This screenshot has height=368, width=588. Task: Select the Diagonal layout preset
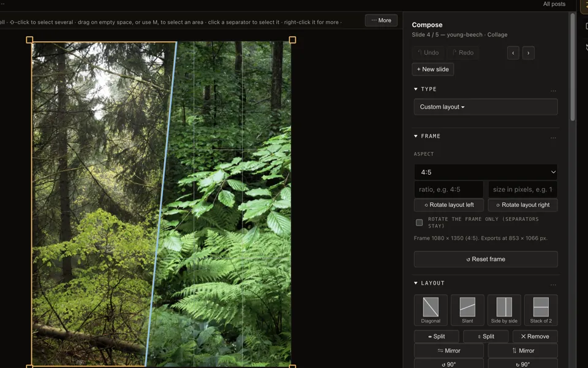pos(431,310)
